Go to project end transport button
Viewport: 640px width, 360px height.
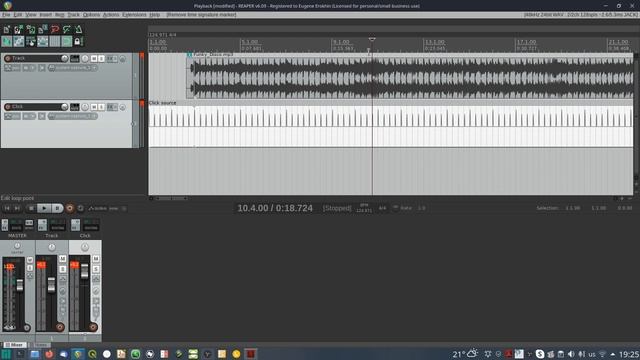[17, 208]
